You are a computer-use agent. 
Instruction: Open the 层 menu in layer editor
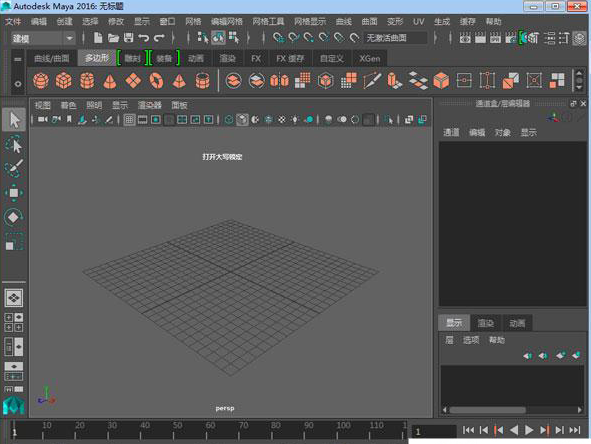pos(449,340)
